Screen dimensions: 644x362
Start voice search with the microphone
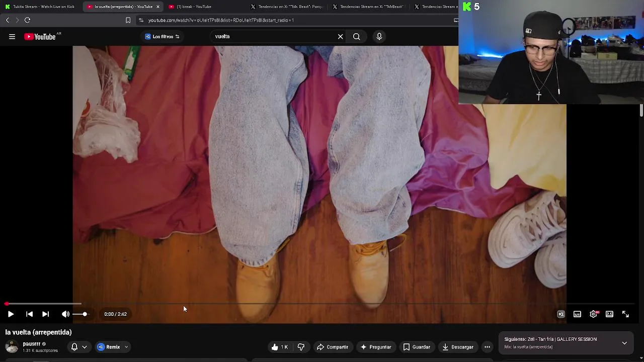point(379,36)
